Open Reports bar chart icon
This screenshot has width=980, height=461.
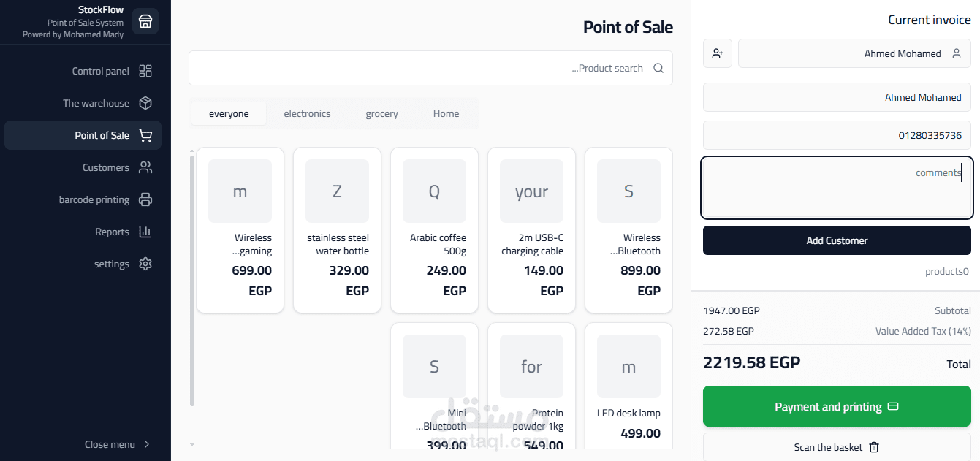[x=145, y=232]
